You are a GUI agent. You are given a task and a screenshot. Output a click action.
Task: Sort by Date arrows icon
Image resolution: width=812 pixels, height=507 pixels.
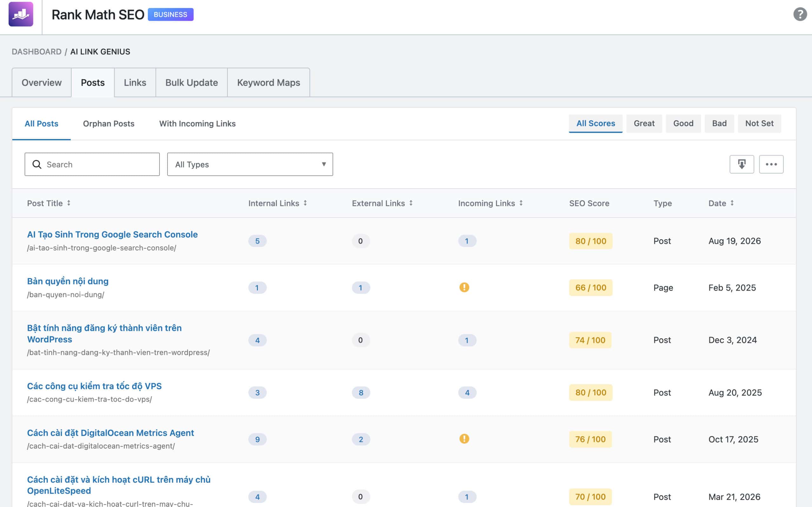(x=732, y=203)
